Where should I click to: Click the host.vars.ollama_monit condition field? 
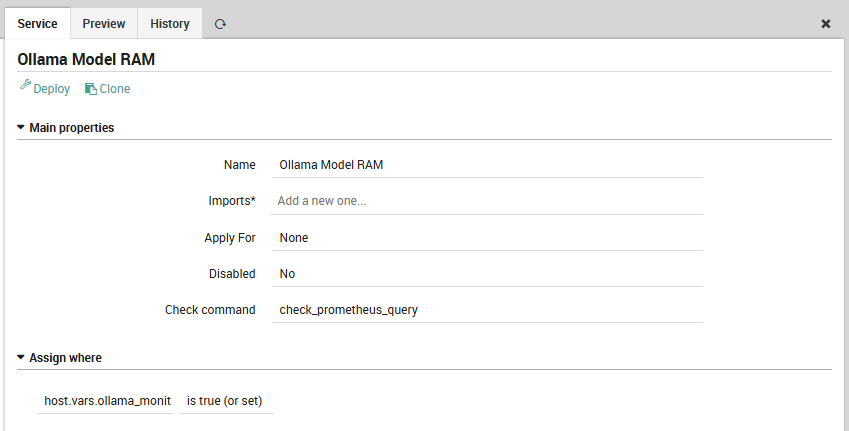click(x=107, y=400)
